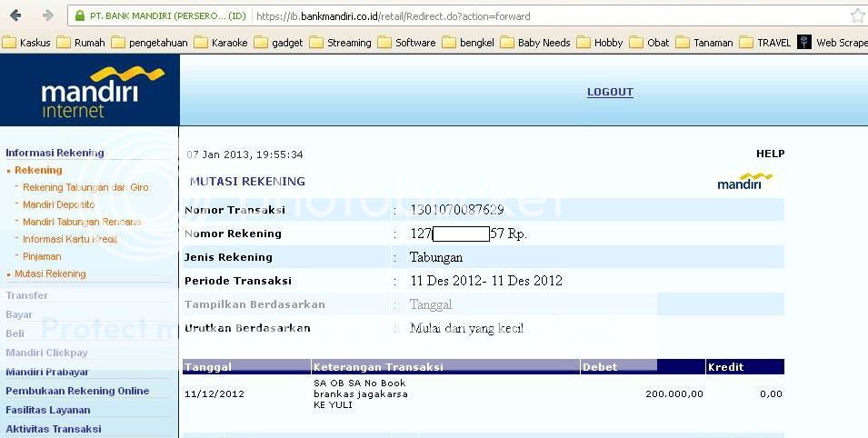Open Aktivitas Transaksi menu
Viewport: 868px width, 438px height.
53,429
